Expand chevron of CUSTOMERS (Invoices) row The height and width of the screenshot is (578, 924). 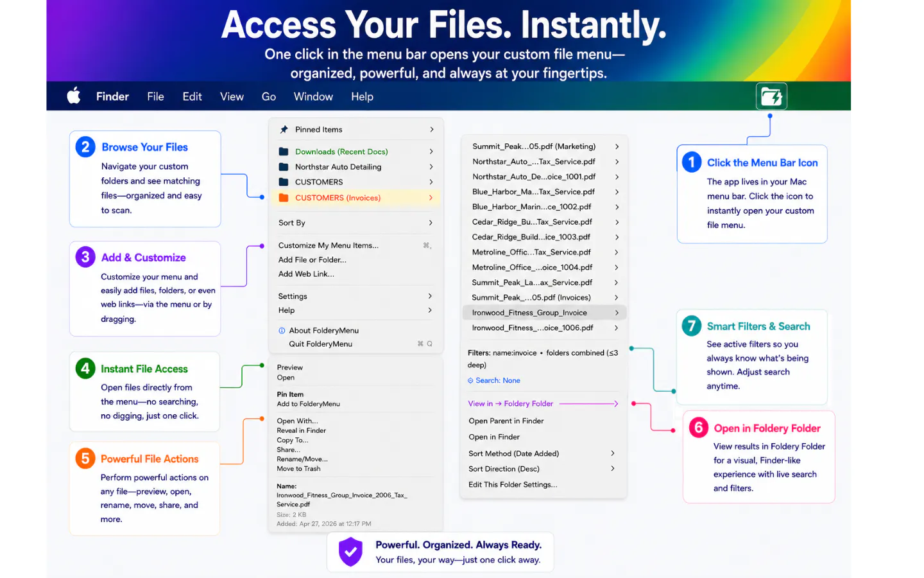(431, 198)
